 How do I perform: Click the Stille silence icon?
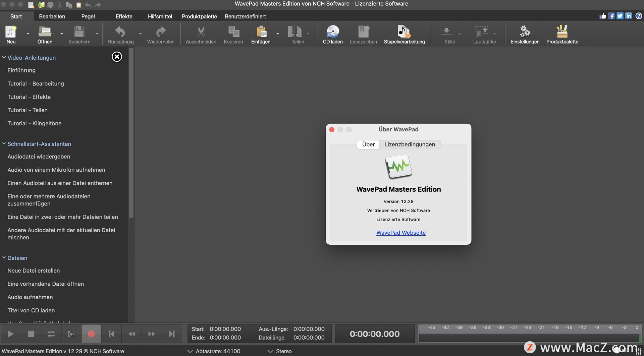447,32
